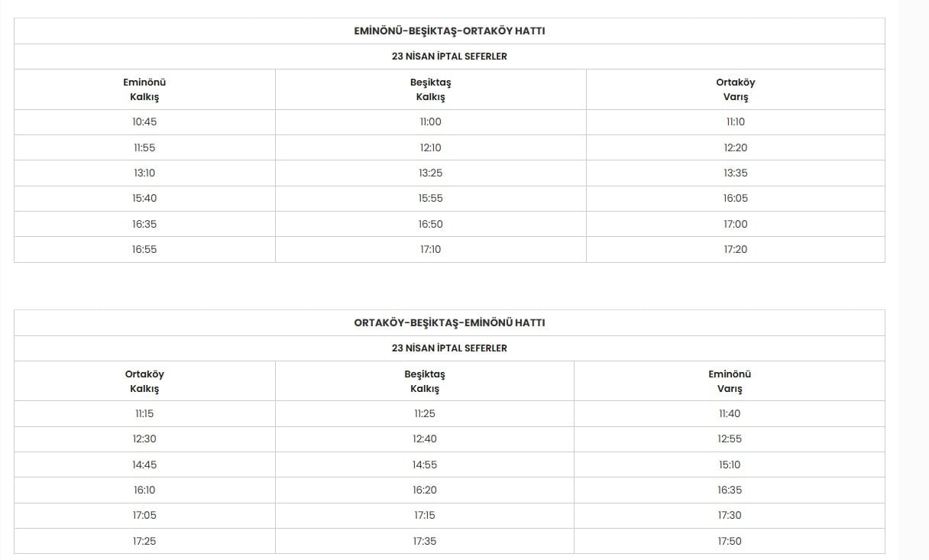The height and width of the screenshot is (560, 929).
Task: Click the Eminönü-Beşiktaş-Ortaköy Hattı title
Action: point(449,31)
